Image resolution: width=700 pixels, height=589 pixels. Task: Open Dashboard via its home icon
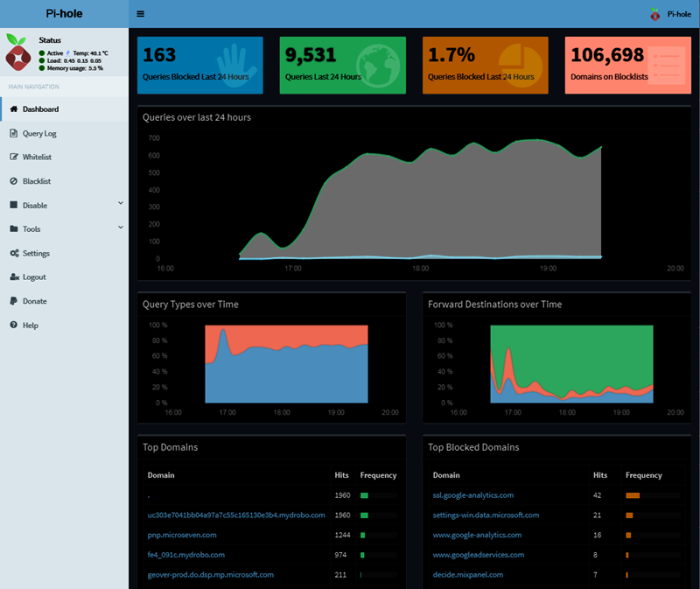pos(14,109)
